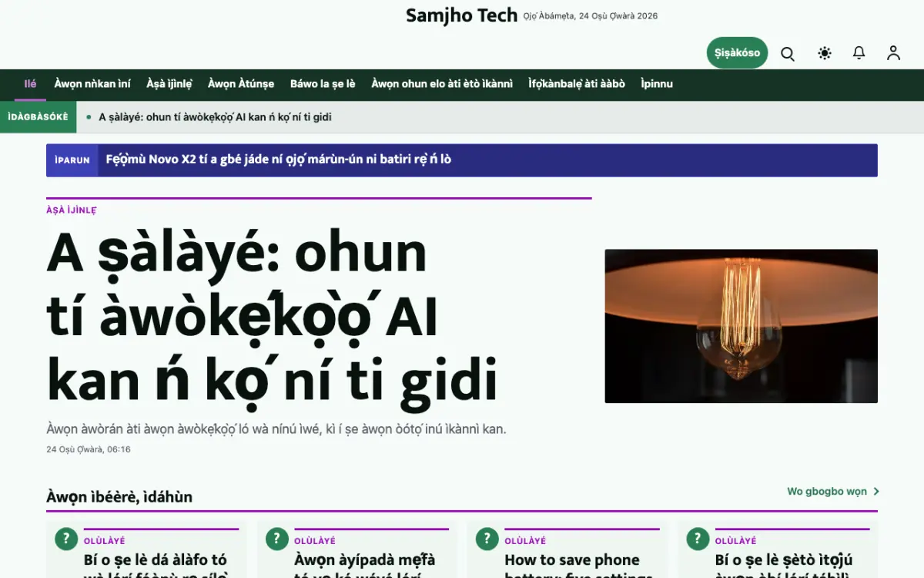
Task: Click question mark icon on 'ṣètò ìtọ́jú' card
Action: click(x=698, y=539)
